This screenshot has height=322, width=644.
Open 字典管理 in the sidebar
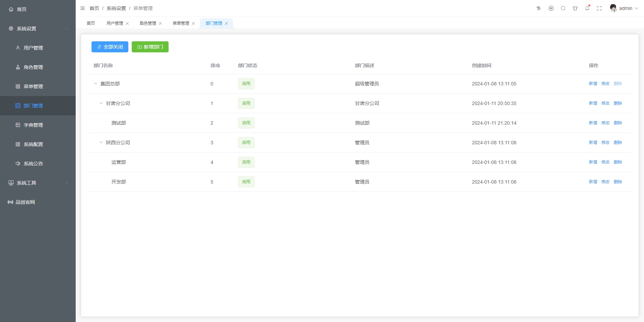point(33,125)
